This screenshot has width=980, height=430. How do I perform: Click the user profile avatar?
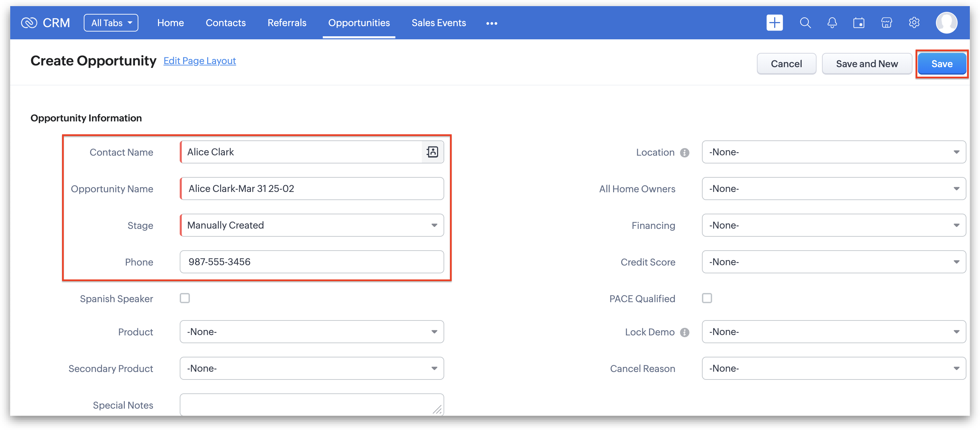(x=946, y=23)
